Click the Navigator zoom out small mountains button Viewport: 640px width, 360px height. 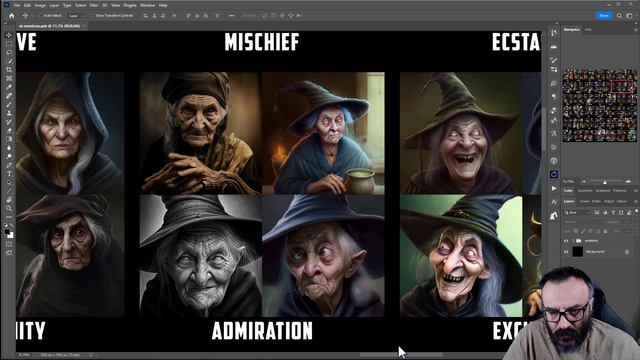pyautogui.click(x=584, y=181)
